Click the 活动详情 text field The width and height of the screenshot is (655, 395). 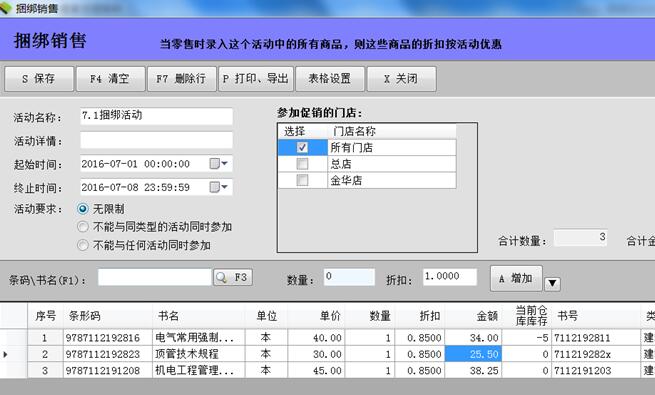(x=156, y=140)
